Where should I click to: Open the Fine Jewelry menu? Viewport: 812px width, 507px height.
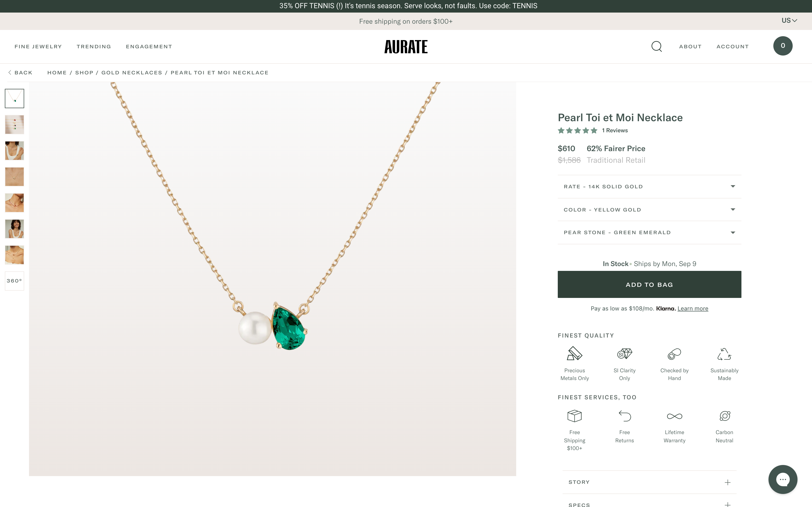[x=38, y=47]
